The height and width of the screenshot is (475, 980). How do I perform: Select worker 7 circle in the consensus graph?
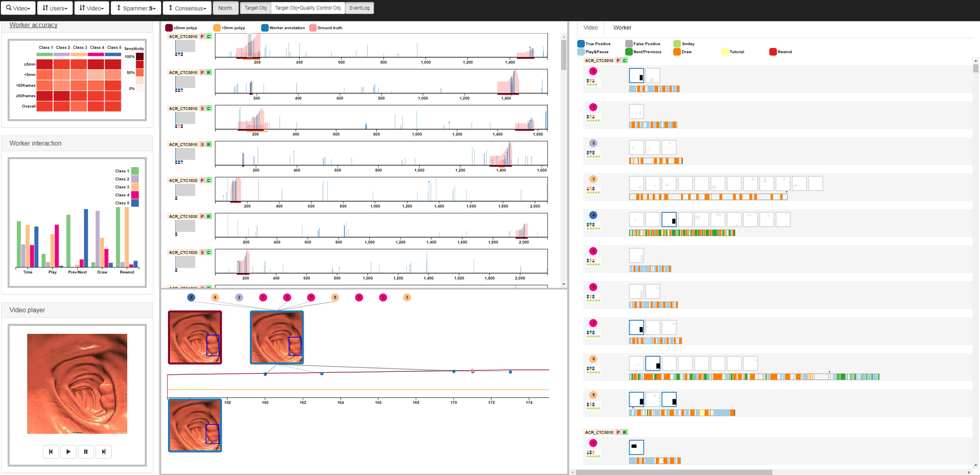[311, 297]
